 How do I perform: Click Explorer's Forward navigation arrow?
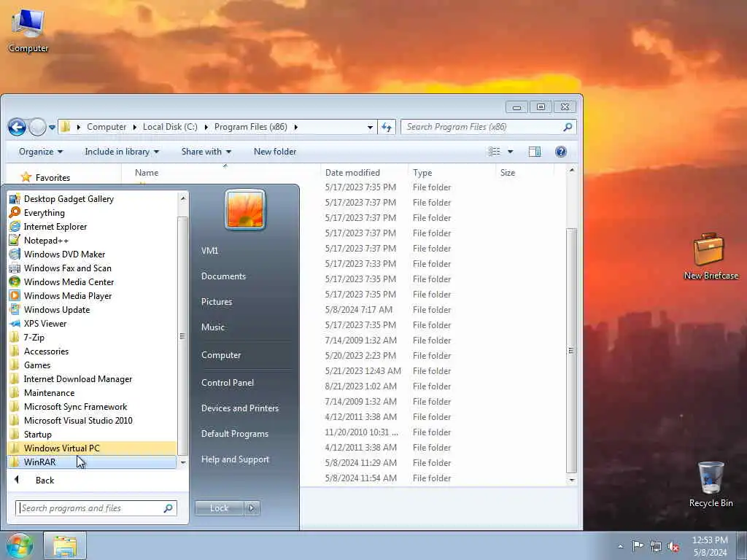click(x=37, y=127)
